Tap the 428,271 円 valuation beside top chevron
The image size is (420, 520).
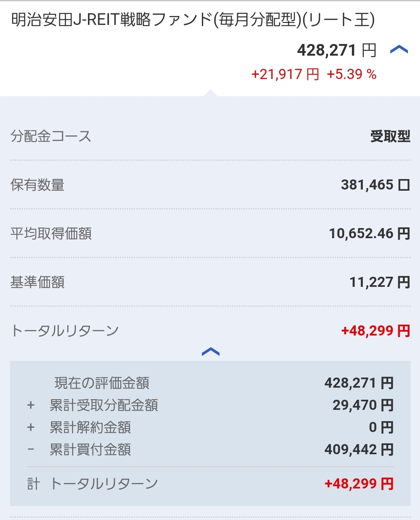[x=337, y=51]
